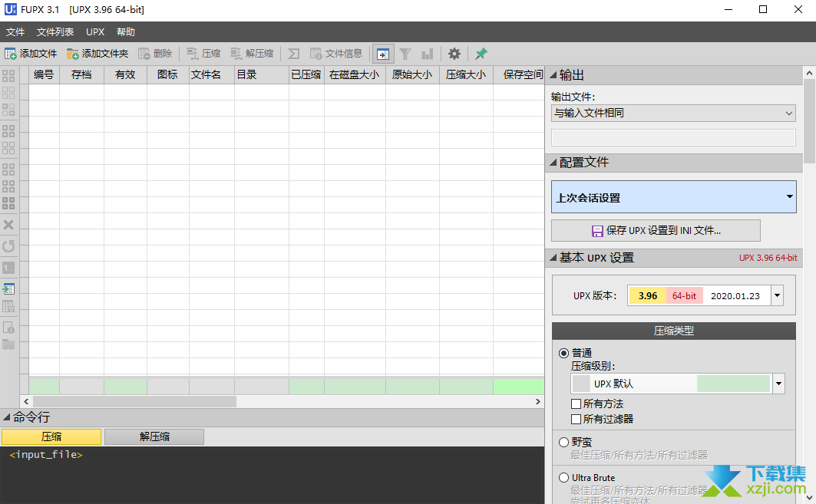816x504 pixels.
Task: Click the yellow 3.96 version value
Action: tap(647, 296)
